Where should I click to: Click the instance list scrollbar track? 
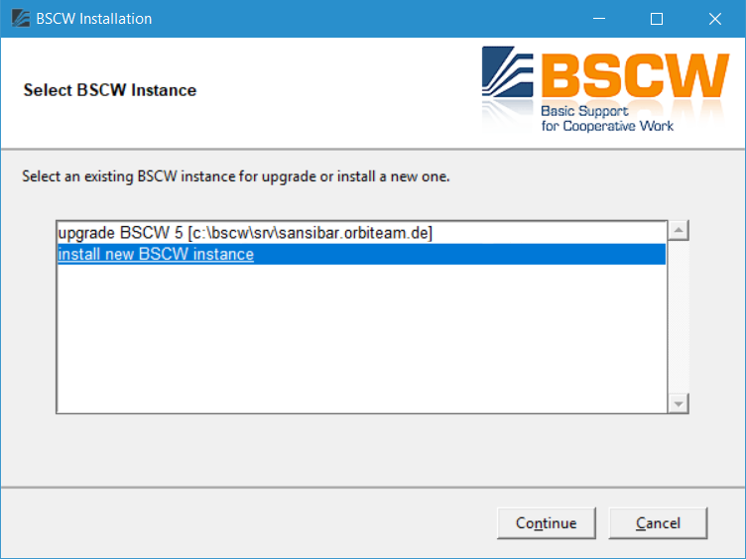tap(679, 317)
